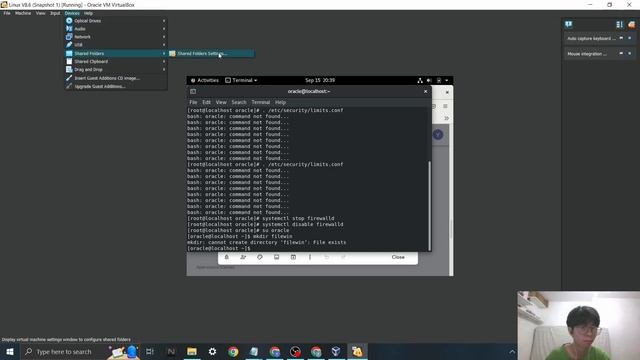Click the more options dots in bottom toolbar
This screenshot has width=640, height=360.
coord(310,257)
